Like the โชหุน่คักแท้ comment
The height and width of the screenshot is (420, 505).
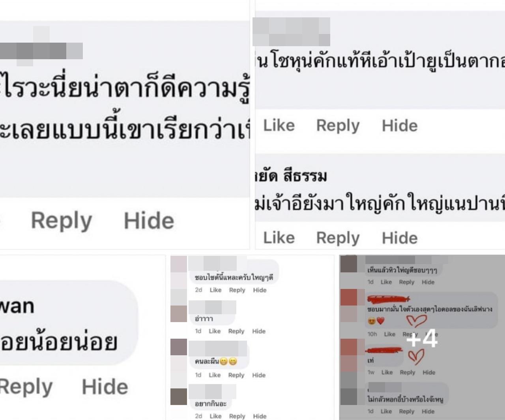(279, 126)
